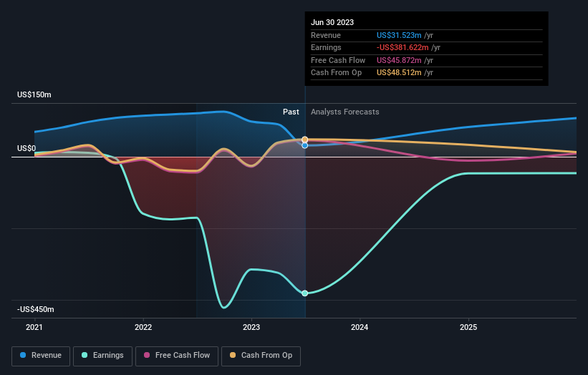Click the Jun 30 2023 tooltip date

point(332,22)
